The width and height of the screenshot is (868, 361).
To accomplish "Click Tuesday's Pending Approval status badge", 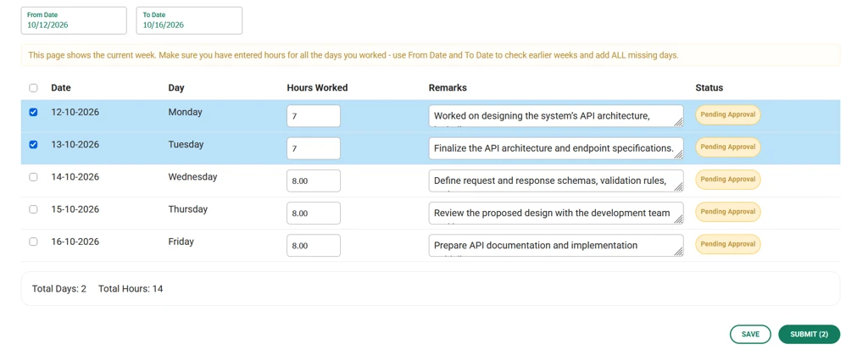I will coord(728,147).
